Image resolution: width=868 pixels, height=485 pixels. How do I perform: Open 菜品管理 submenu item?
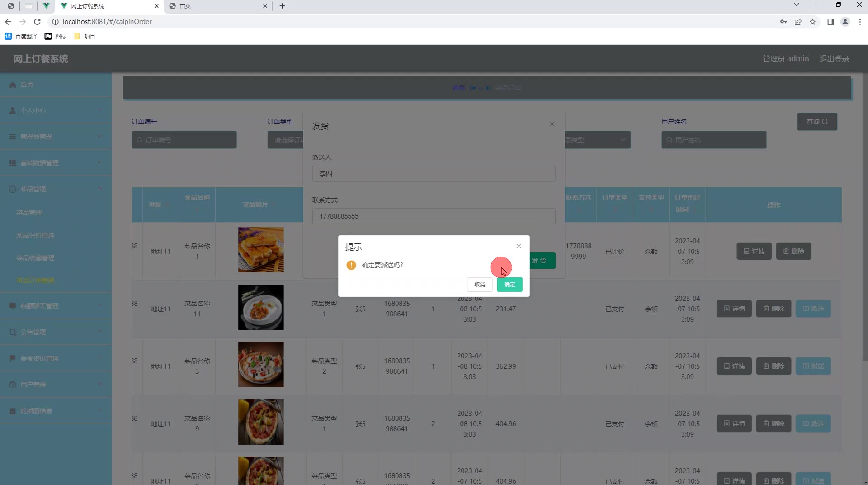coord(29,213)
